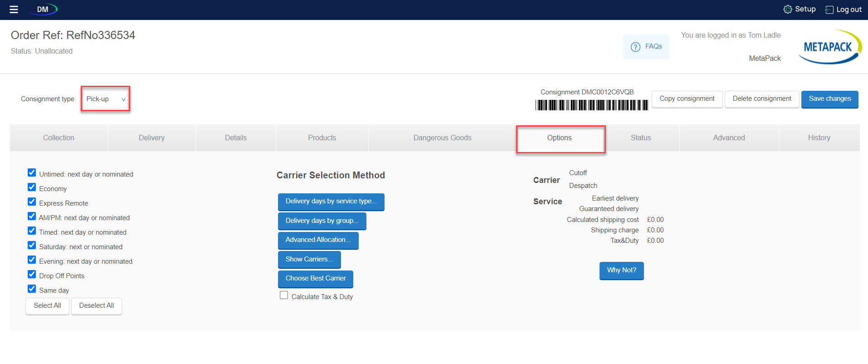The width and height of the screenshot is (868, 364).
Task: Expand Delivery days by service type
Action: 331,202
